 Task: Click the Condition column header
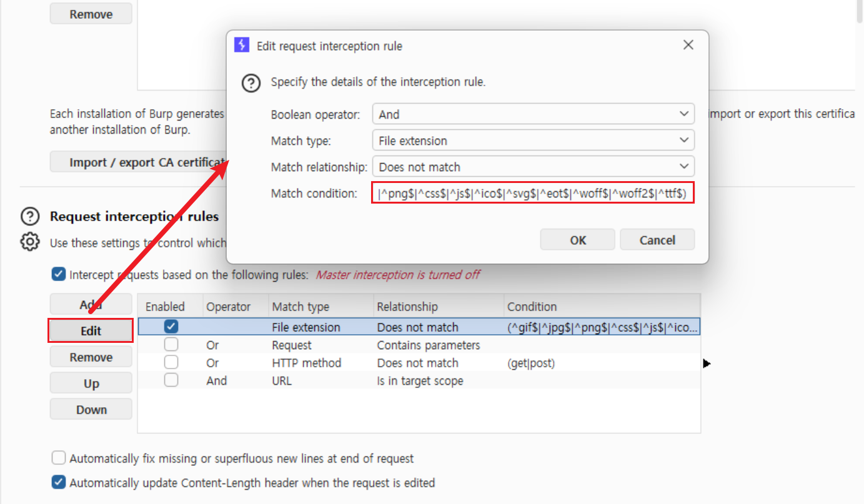click(x=602, y=306)
